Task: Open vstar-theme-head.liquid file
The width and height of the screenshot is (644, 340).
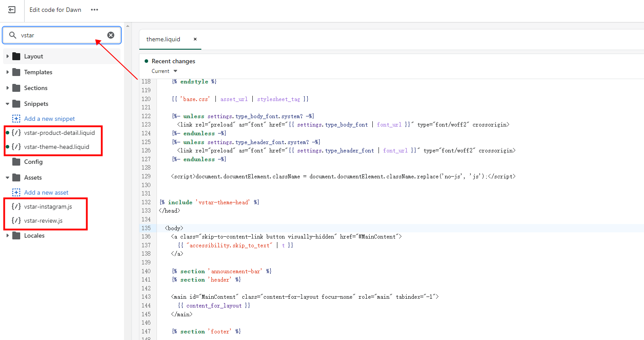Action: [x=57, y=147]
